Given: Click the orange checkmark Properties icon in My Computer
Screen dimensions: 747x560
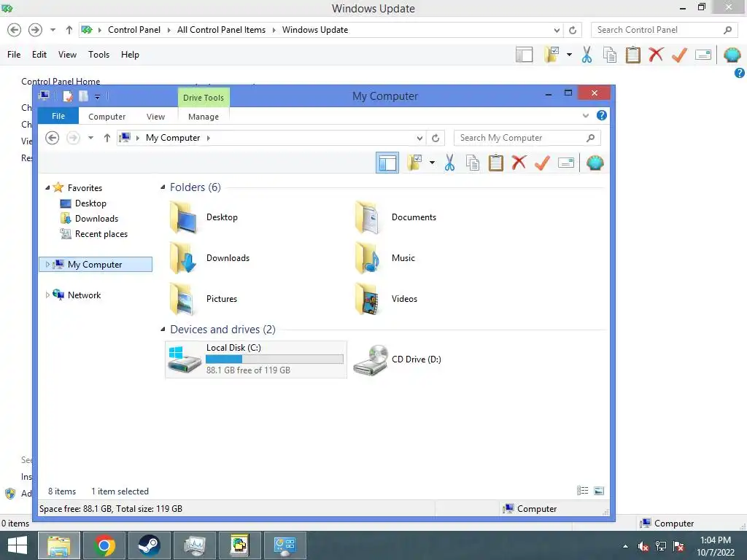Looking at the screenshot, I should coord(542,163).
